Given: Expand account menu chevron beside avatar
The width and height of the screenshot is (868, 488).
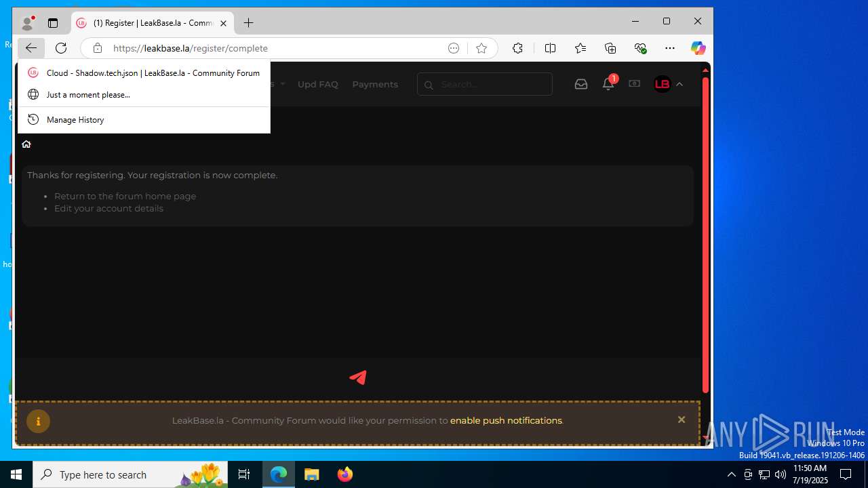Looking at the screenshot, I should [x=679, y=84].
